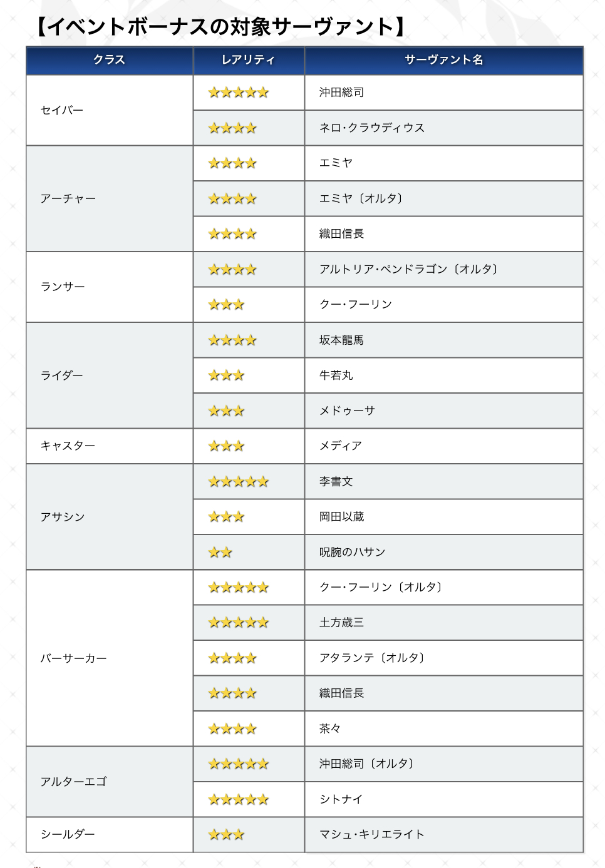This screenshot has height=868, width=605.
Task: Select the servant name 茶々
Action: 330,728
